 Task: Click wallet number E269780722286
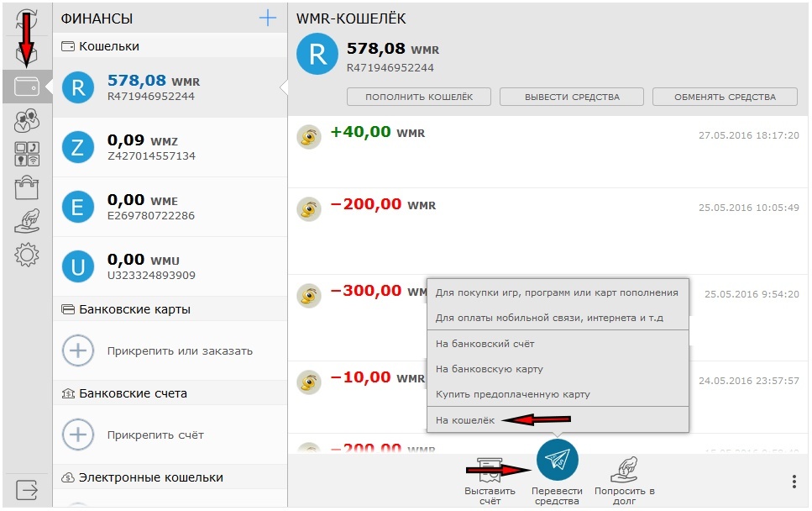tap(150, 216)
